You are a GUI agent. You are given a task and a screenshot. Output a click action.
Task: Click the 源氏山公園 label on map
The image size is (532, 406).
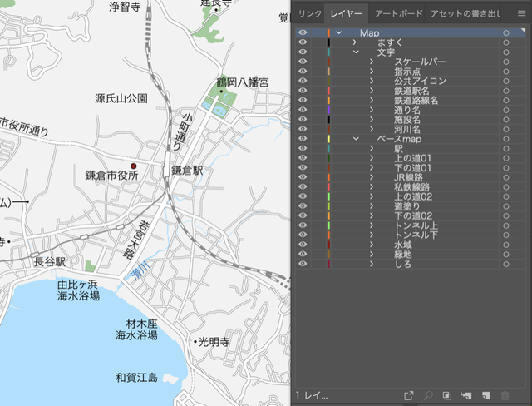click(x=121, y=98)
